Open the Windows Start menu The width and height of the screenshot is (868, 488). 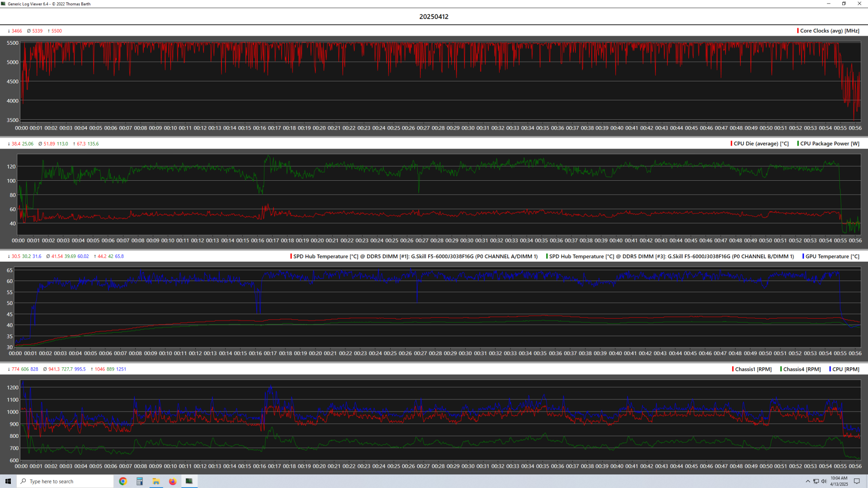(x=8, y=481)
